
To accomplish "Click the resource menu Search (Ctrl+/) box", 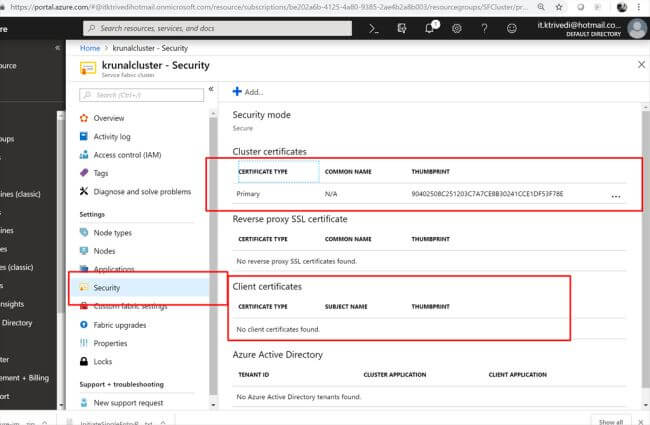I will (141, 95).
